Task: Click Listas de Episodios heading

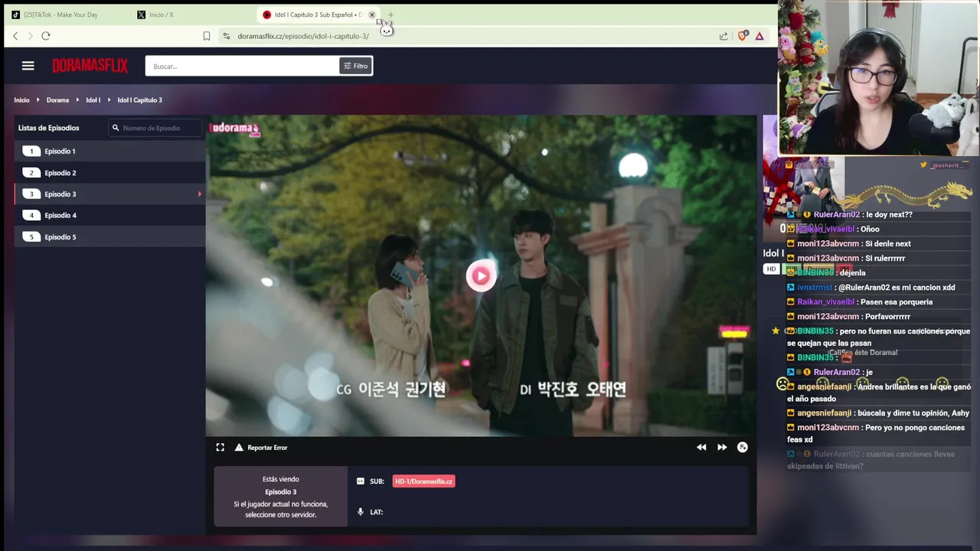Action: click(x=49, y=128)
